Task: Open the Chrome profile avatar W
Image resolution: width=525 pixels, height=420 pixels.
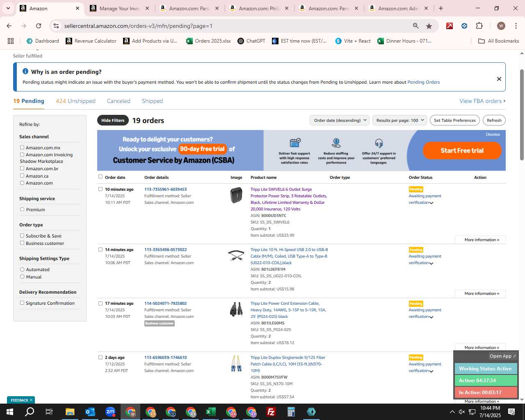Action: tap(501, 26)
